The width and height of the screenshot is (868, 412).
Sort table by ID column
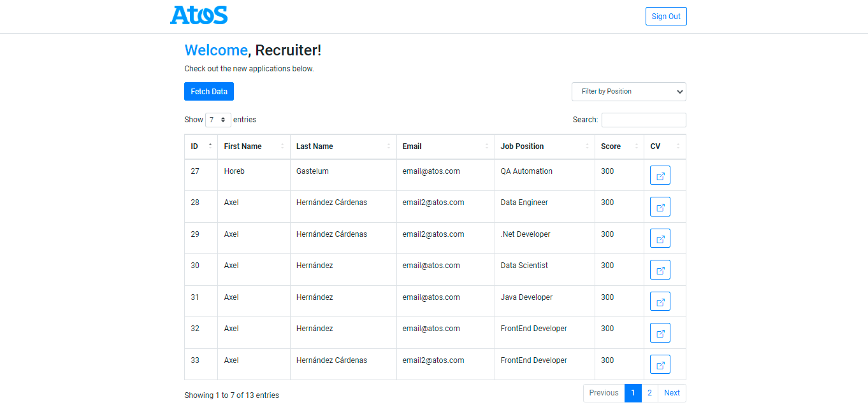(201, 146)
